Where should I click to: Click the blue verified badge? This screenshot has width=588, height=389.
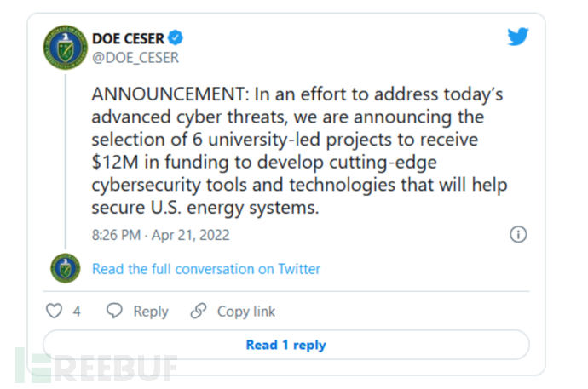pos(176,38)
